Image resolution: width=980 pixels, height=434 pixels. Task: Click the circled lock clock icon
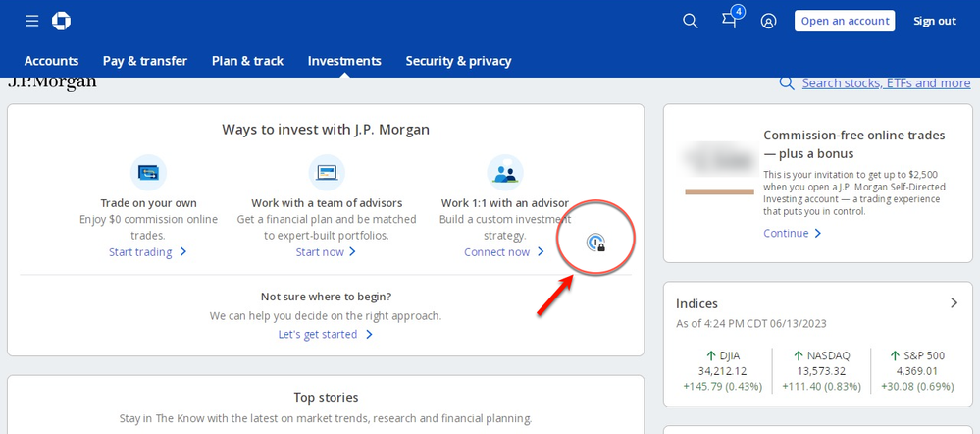click(x=595, y=242)
